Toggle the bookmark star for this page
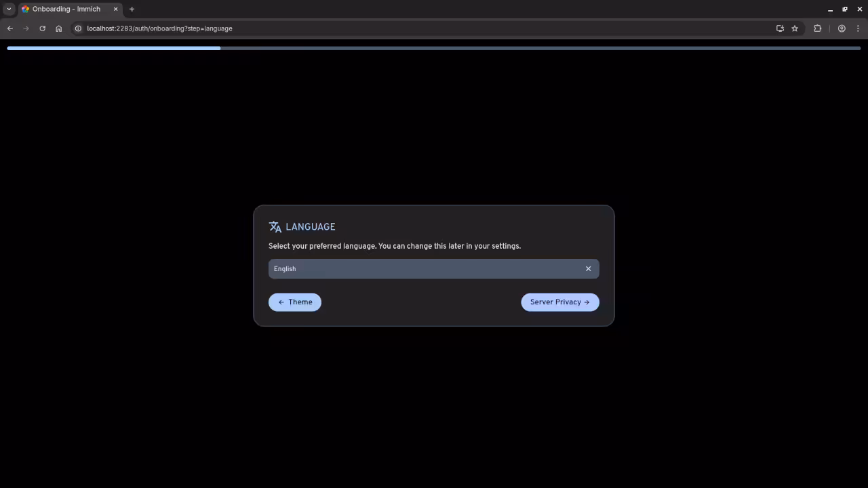The width and height of the screenshot is (868, 488). pyautogui.click(x=795, y=28)
